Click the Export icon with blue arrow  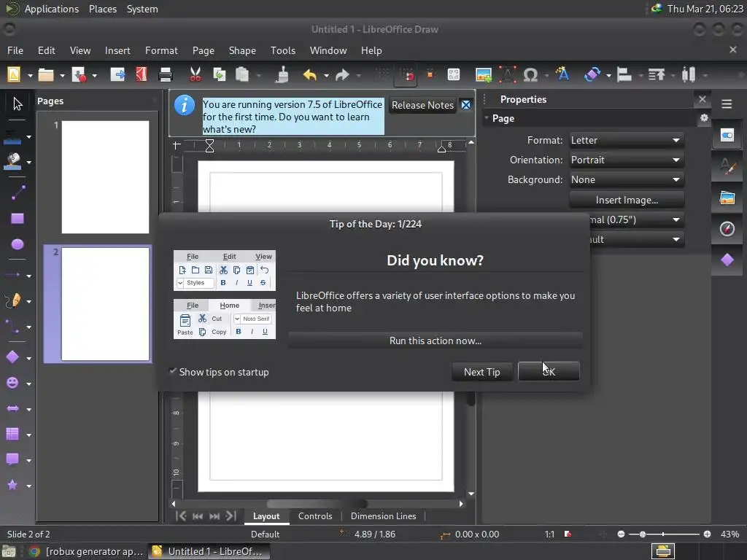117,75
